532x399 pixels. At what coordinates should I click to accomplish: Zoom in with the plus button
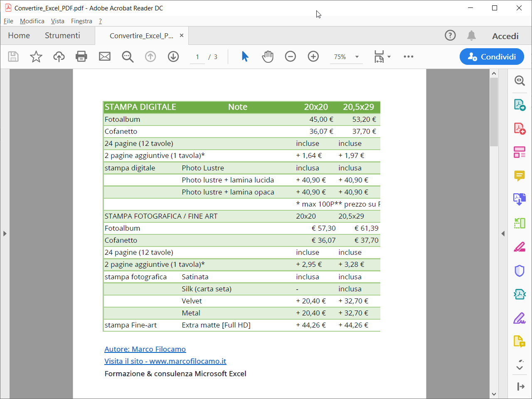tap(313, 57)
